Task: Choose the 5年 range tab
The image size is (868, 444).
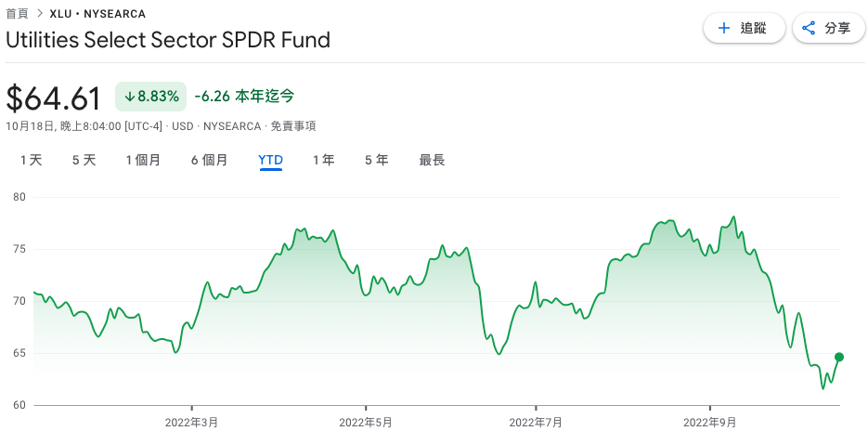Action: [x=376, y=160]
